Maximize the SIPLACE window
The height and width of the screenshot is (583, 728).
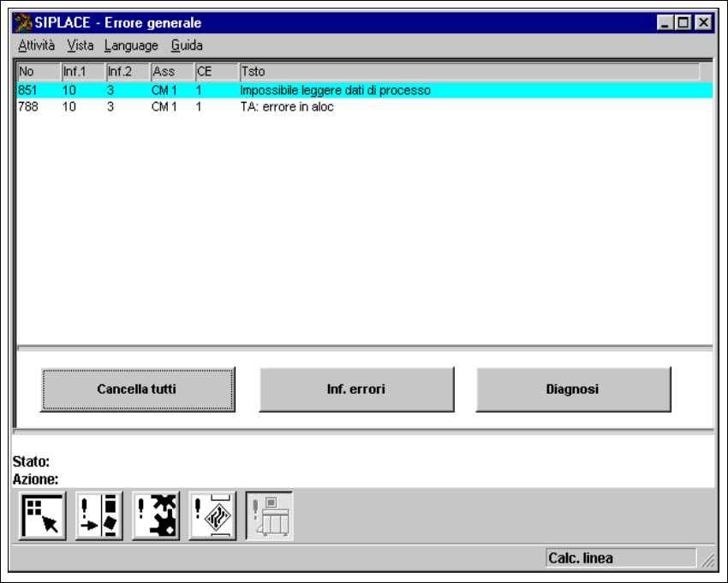(x=683, y=22)
